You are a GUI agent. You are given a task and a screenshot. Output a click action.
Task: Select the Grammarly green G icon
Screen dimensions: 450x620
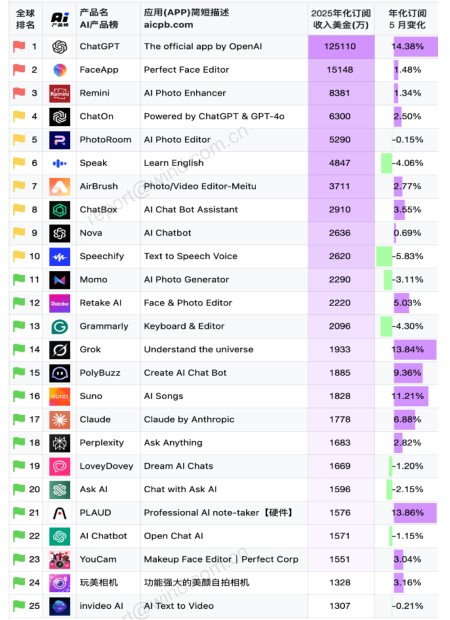(60, 327)
